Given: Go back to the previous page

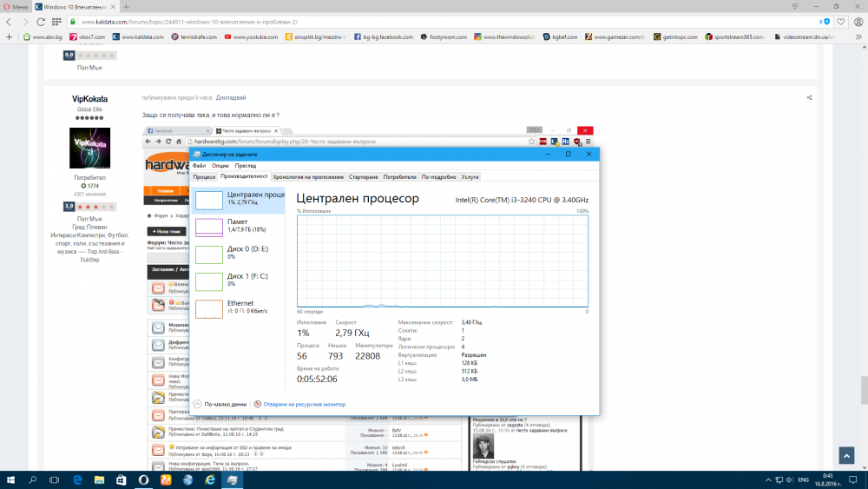Looking at the screenshot, I should coord(9,22).
